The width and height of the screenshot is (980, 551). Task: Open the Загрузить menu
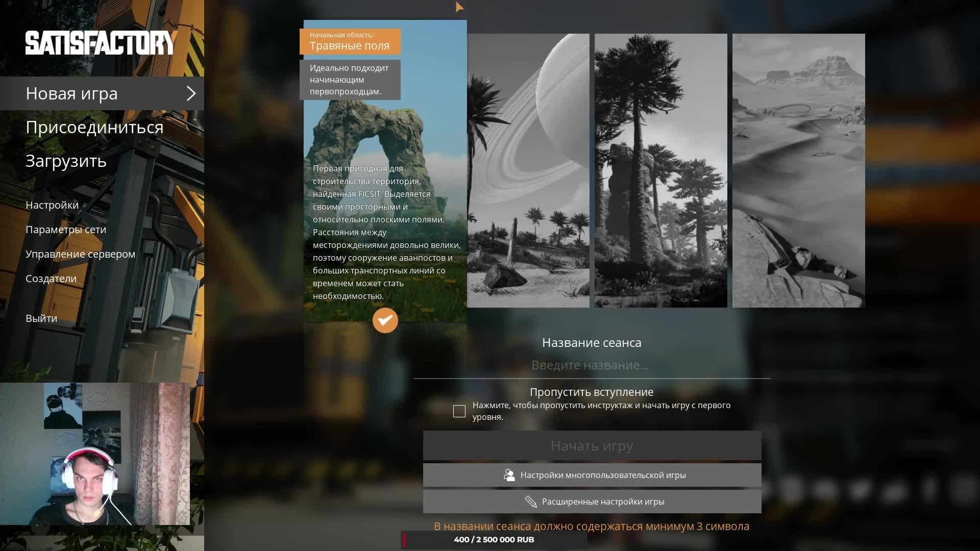[66, 161]
